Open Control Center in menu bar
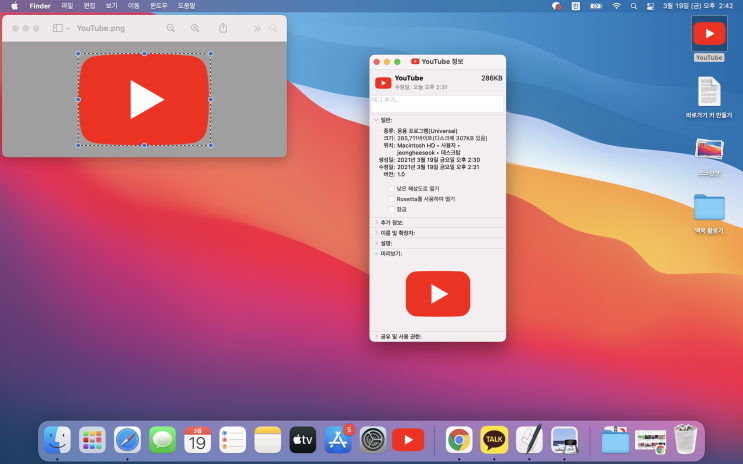 pyautogui.click(x=651, y=6)
